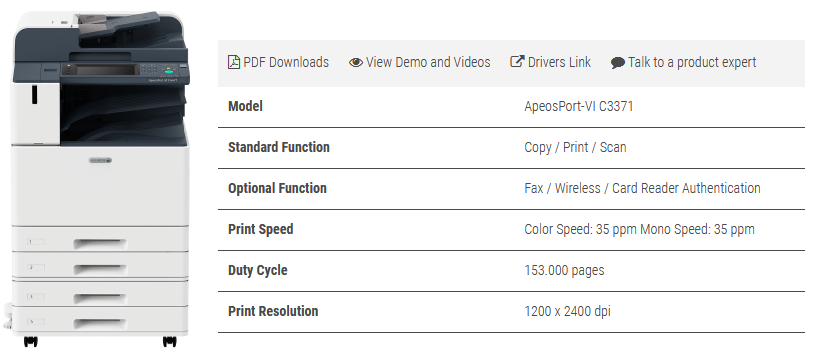Open the Drivers Link
Image resolution: width=816 pixels, height=362 pixels.
(x=551, y=62)
